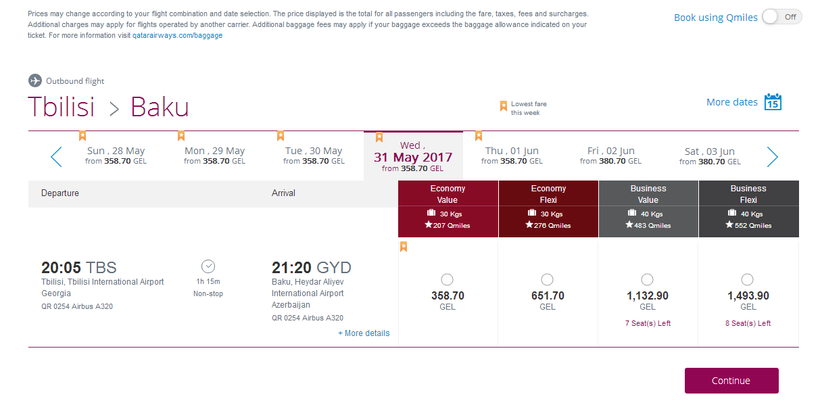
Task: Click the flight duration clock icon
Action: (208, 266)
